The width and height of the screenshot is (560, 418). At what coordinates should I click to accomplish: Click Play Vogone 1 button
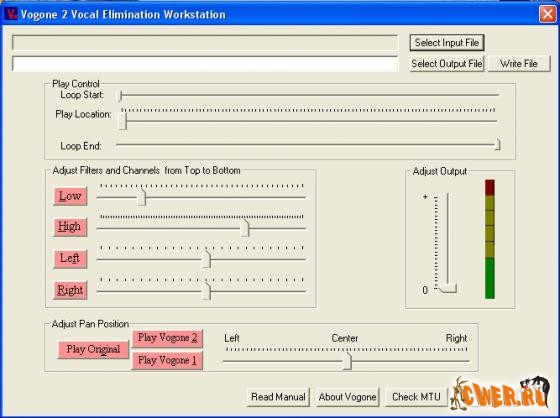(167, 360)
